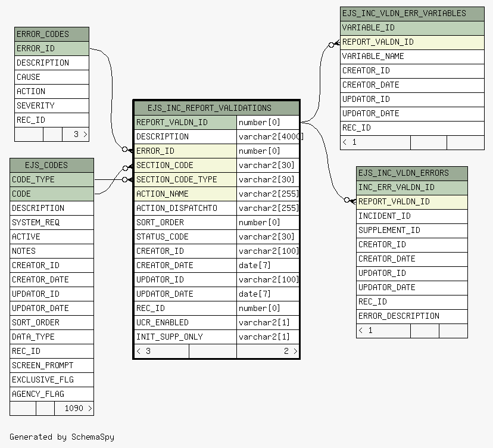Select the STATUS_CODE column
Image resolution: width=493 pixels, height=448 pixels.
[x=185, y=237]
